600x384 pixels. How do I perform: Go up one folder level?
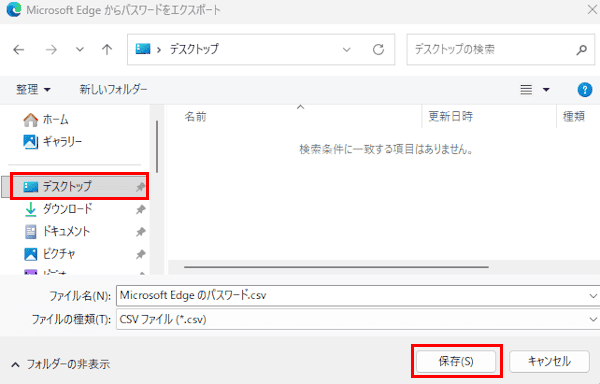(107, 49)
